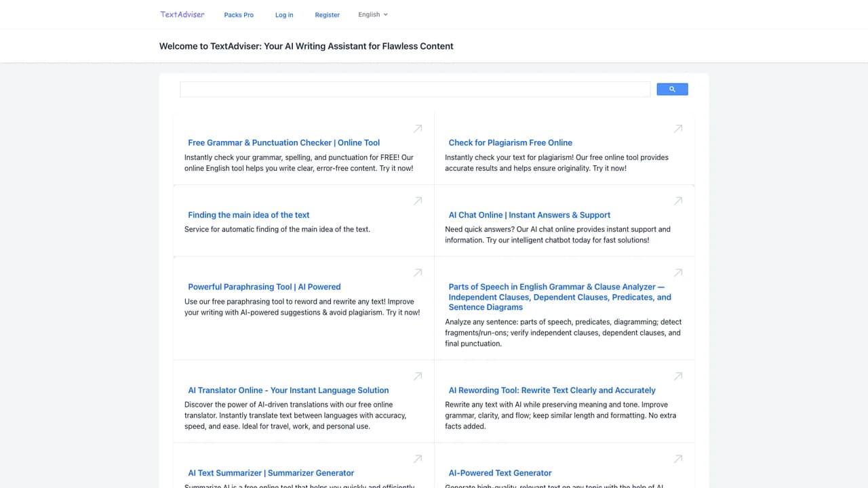Open Finding the main idea of the text

click(x=249, y=215)
